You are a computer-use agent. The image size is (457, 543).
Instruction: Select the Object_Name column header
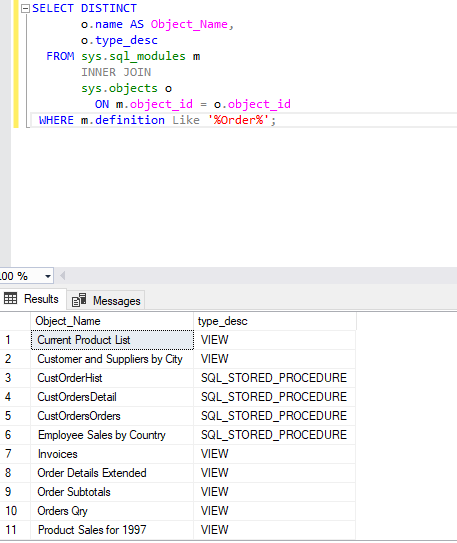pyautogui.click(x=112, y=321)
